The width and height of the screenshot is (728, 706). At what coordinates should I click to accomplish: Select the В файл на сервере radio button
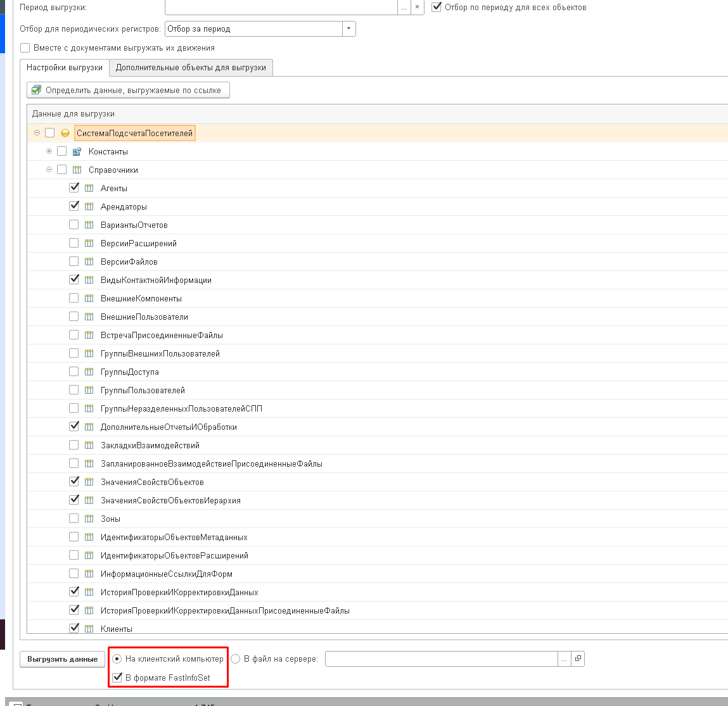(236, 659)
